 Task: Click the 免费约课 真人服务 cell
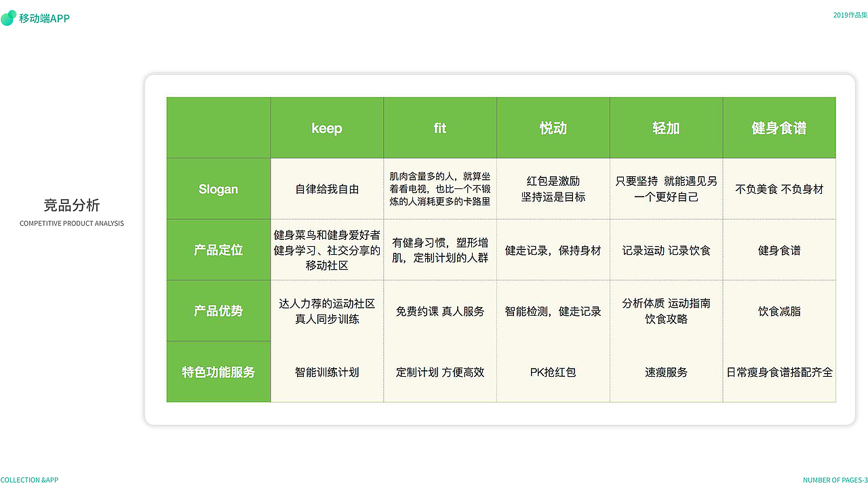(440, 311)
